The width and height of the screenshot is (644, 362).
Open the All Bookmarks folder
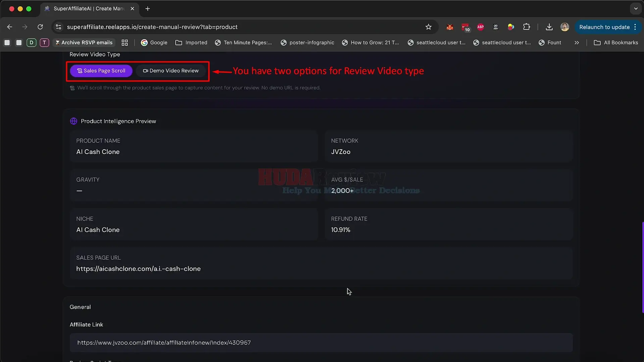tap(616, 43)
